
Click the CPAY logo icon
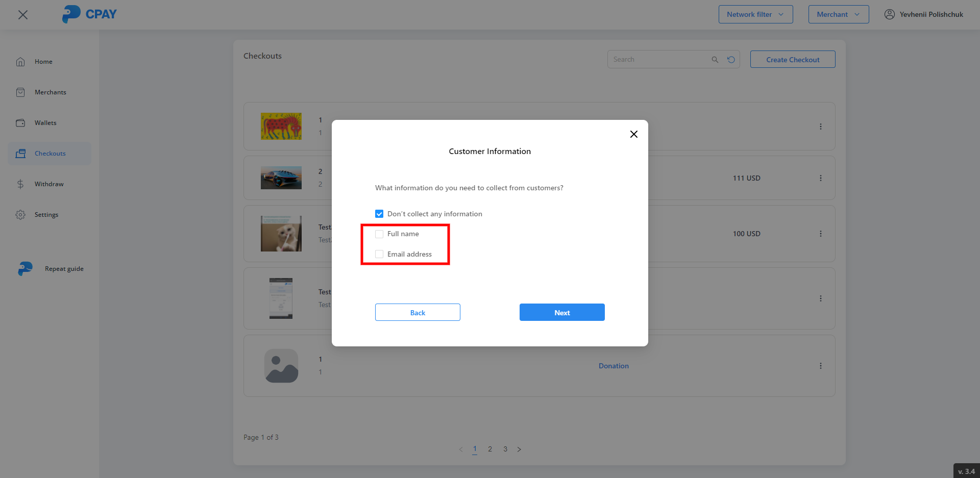(x=71, y=14)
